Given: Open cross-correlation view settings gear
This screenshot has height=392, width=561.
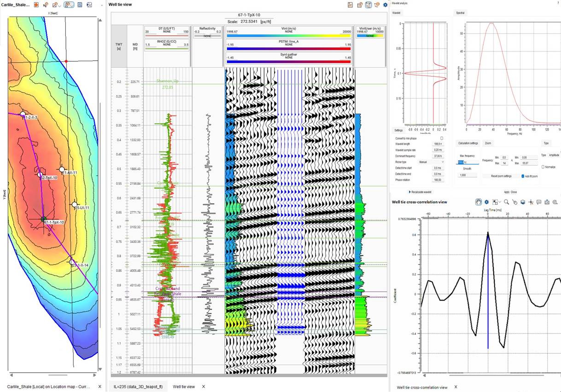Looking at the screenshot, I should [x=486, y=202].
